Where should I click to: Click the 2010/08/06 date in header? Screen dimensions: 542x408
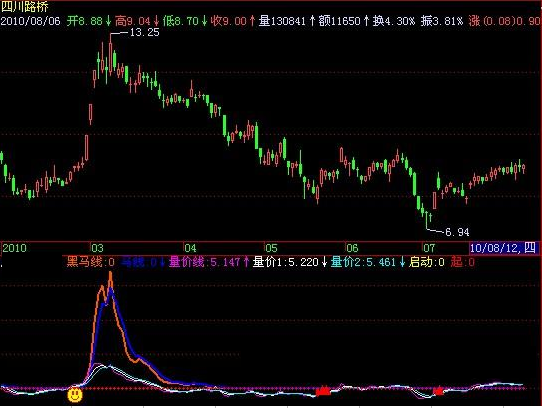pyautogui.click(x=30, y=21)
